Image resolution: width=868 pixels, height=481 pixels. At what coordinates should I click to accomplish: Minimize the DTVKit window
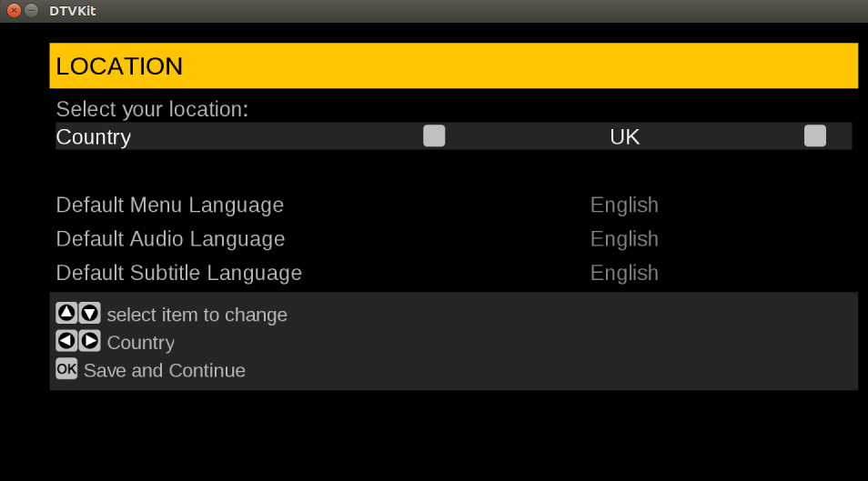32,11
